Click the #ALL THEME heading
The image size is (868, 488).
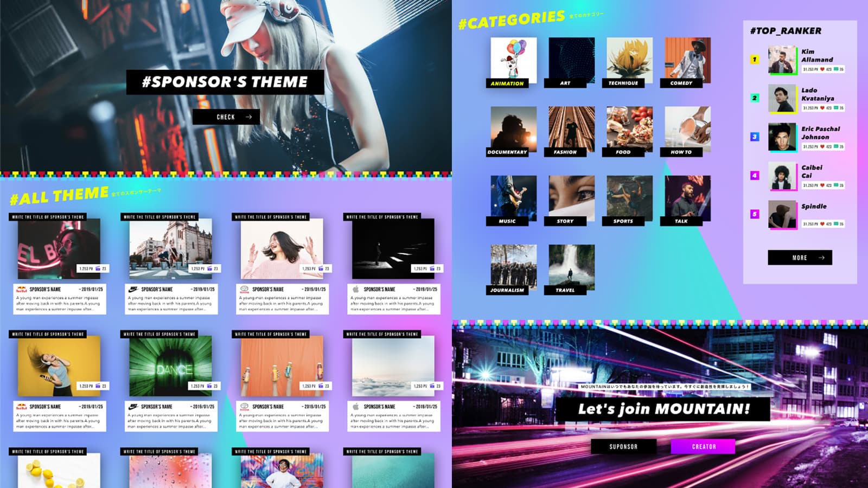(x=59, y=195)
